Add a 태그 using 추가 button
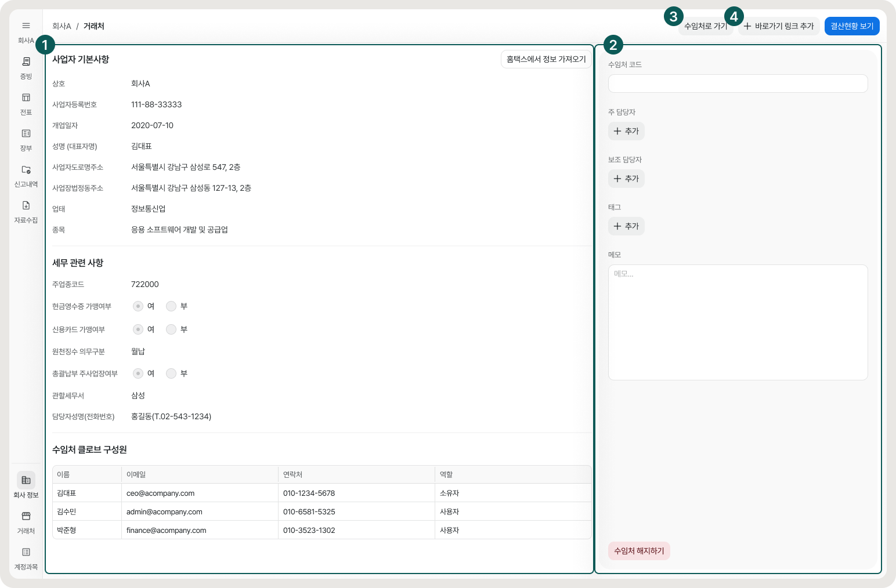The width and height of the screenshot is (896, 588). click(x=626, y=226)
